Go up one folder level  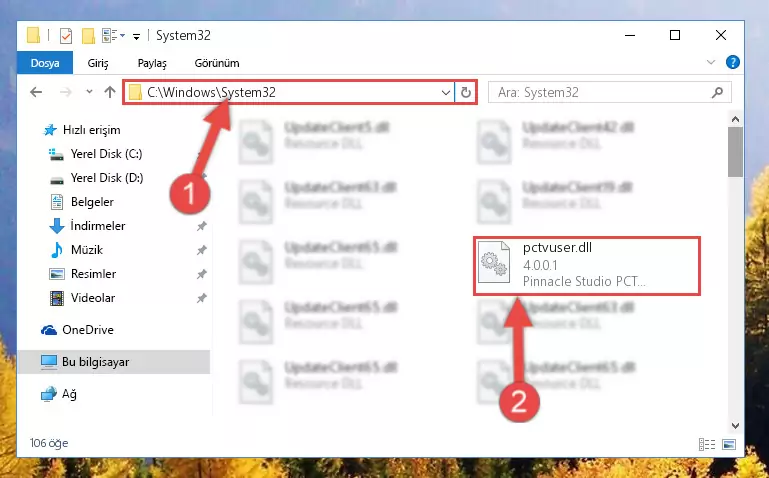pos(110,92)
